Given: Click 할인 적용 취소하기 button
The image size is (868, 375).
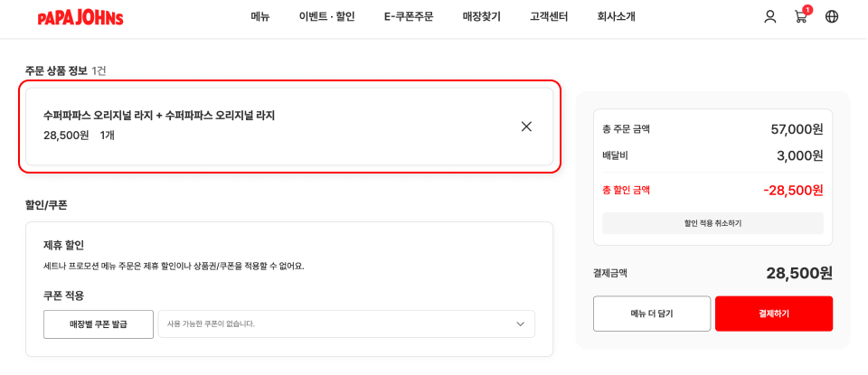Looking at the screenshot, I should pos(712,223).
